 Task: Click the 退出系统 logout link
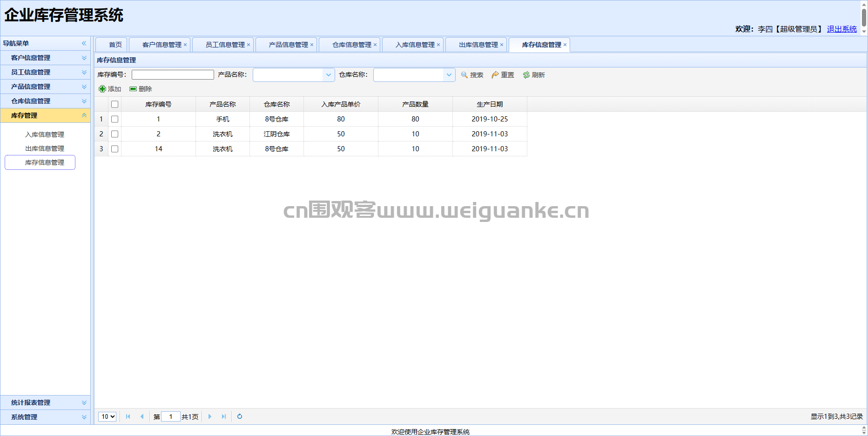point(841,29)
